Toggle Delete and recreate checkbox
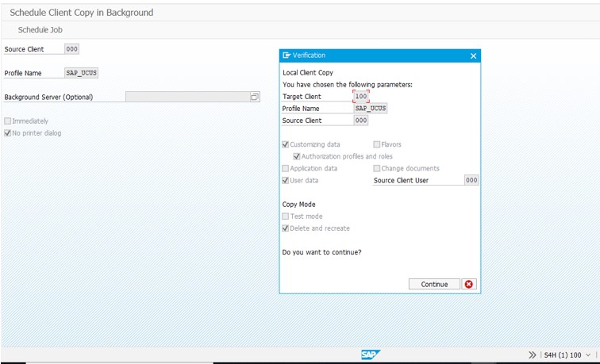 click(x=286, y=228)
